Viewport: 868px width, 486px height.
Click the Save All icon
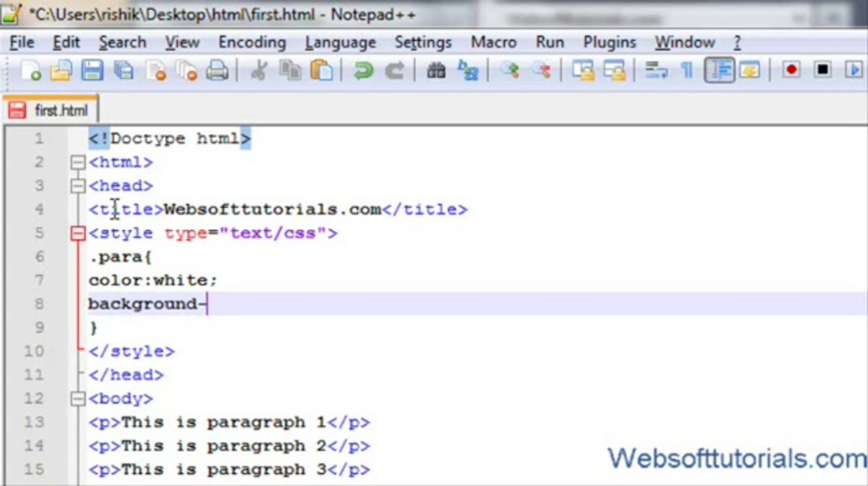pyautogui.click(x=123, y=70)
